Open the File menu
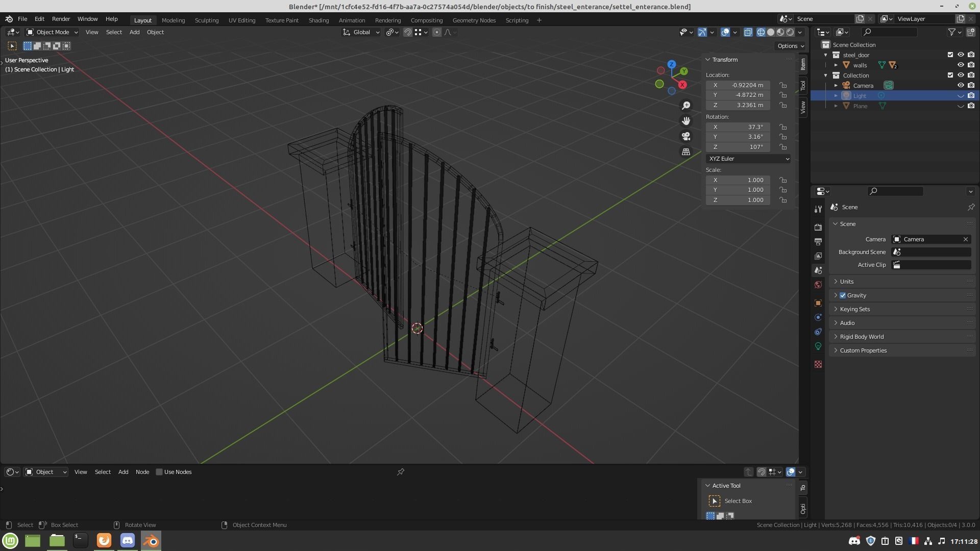This screenshot has height=551, width=980. (22, 19)
